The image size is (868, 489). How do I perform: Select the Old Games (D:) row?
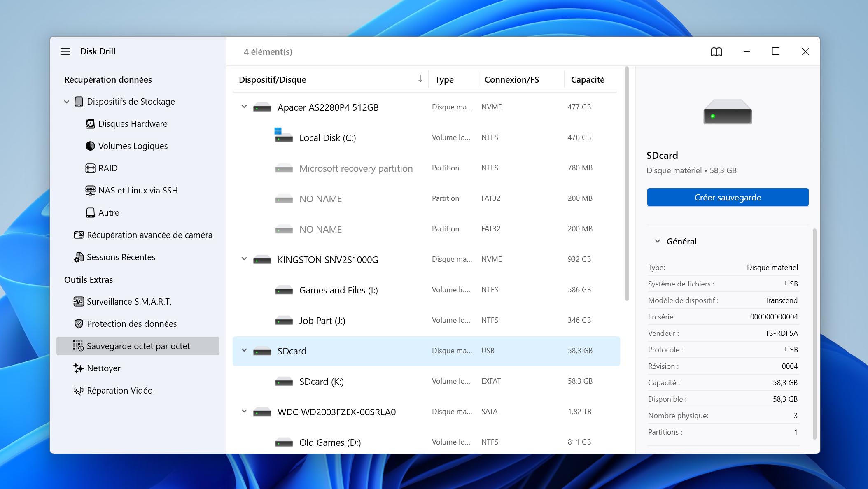[426, 442]
